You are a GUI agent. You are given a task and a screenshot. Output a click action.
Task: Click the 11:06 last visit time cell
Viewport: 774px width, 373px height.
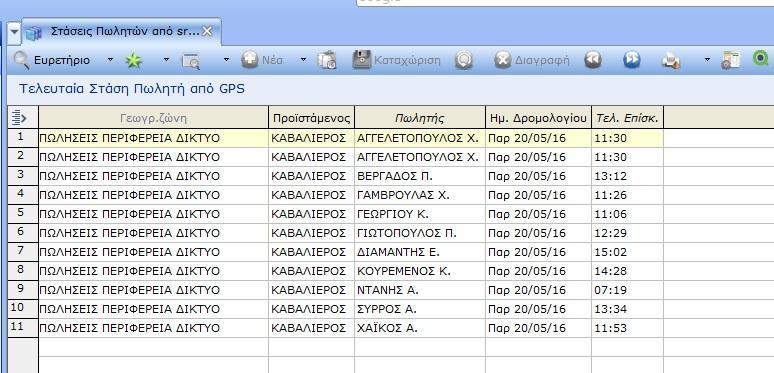pyautogui.click(x=627, y=214)
